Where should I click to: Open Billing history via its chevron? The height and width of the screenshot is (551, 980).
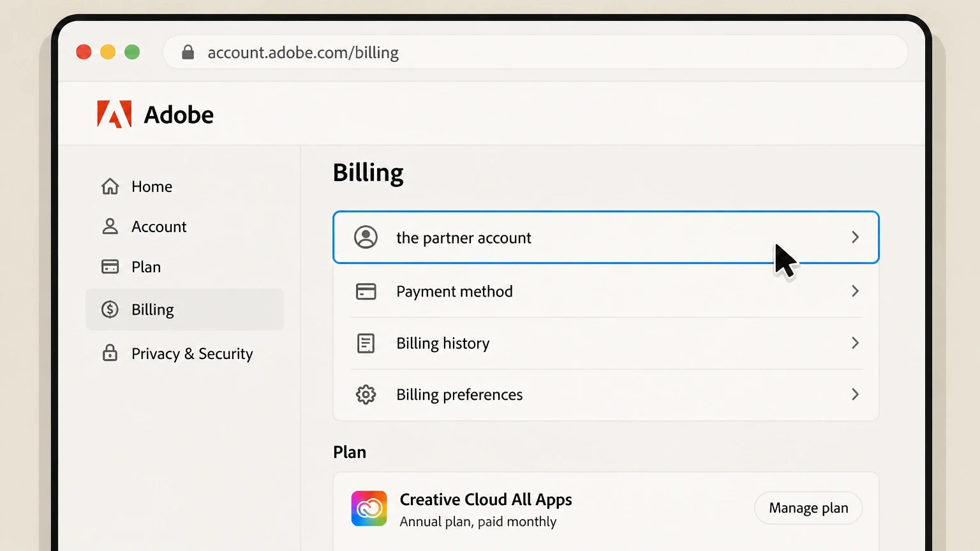[855, 343]
